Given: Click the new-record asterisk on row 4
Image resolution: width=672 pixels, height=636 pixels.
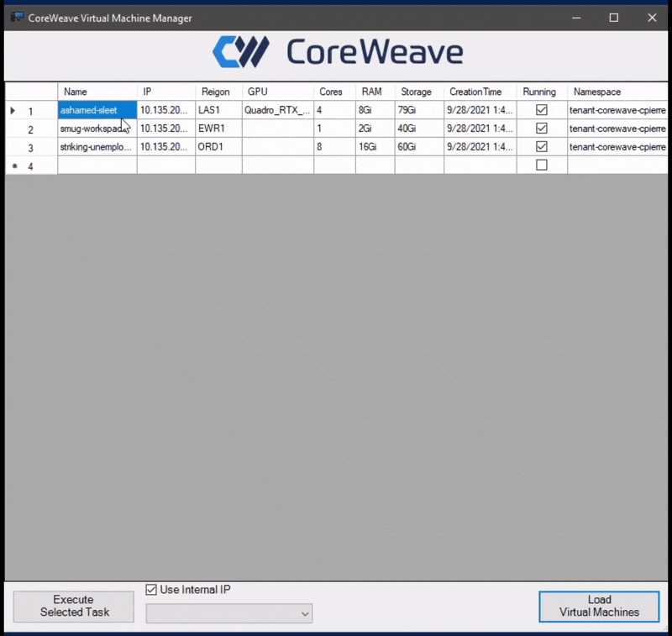Looking at the screenshot, I should tap(14, 166).
